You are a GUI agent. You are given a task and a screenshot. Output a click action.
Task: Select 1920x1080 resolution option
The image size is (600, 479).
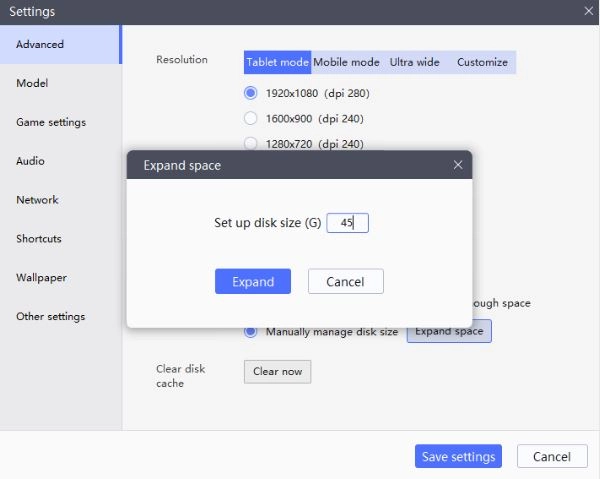[x=251, y=93]
